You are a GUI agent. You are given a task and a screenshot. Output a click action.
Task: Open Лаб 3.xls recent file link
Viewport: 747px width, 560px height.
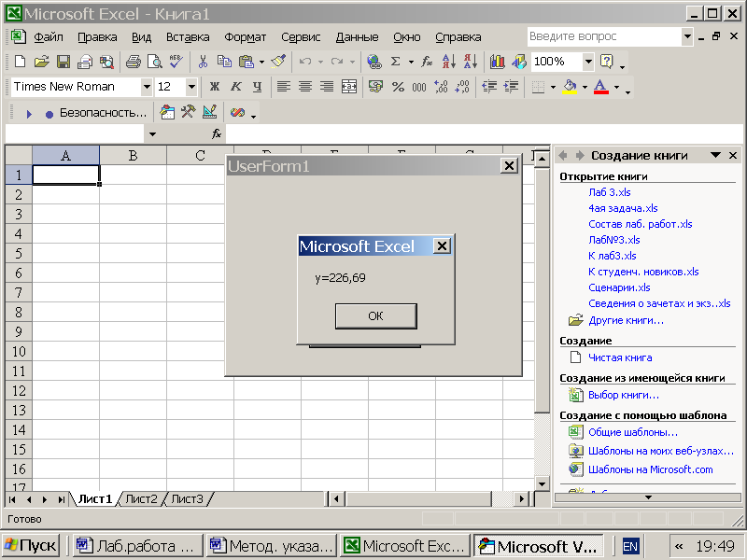click(x=610, y=192)
